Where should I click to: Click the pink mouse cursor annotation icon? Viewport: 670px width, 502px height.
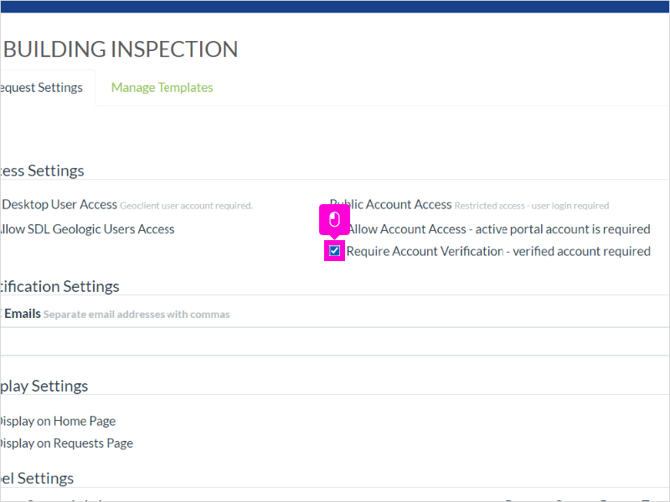[335, 220]
